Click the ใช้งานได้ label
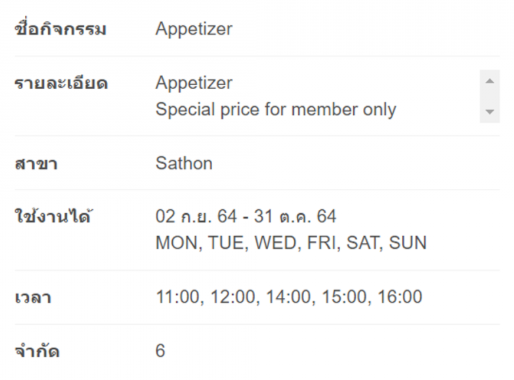The width and height of the screenshot is (514, 380). pyautogui.click(x=54, y=216)
